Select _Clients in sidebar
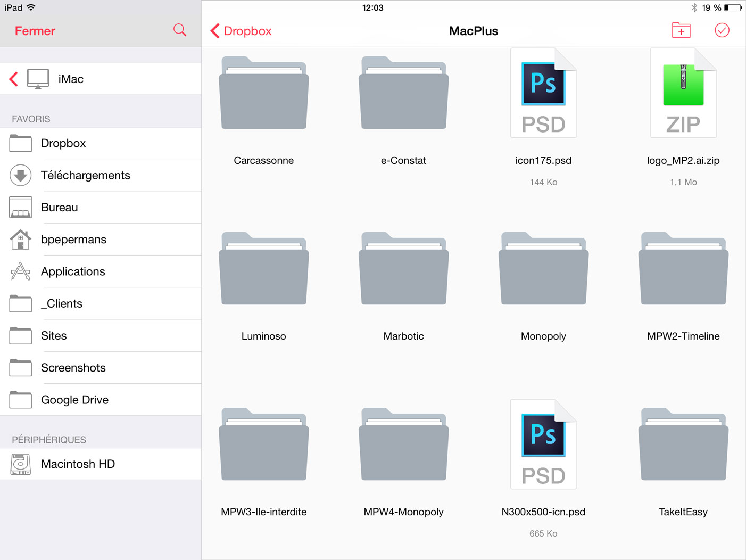This screenshot has width=746, height=560. click(x=101, y=303)
